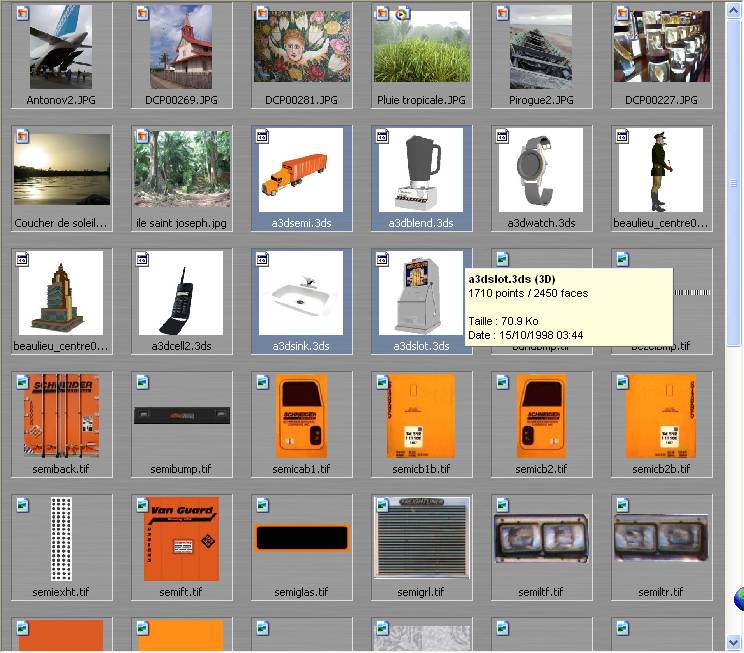Screen dimensions: 744x653
Task: Click the semift.tif file name label
Action: tap(181, 592)
